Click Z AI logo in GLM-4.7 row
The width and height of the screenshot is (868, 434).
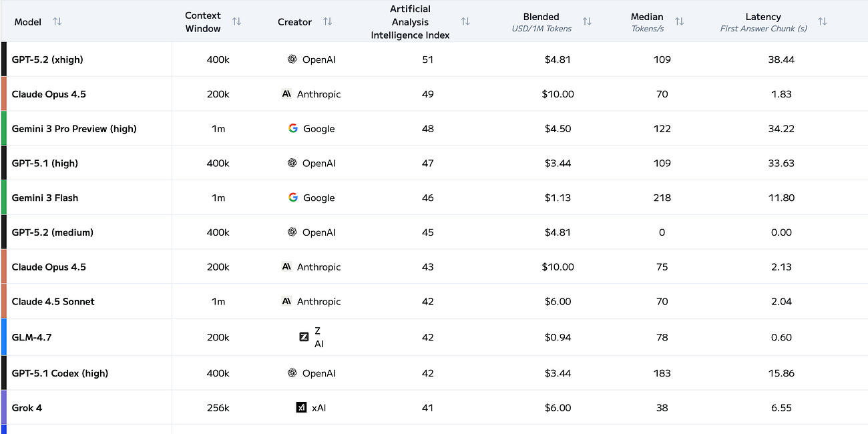(x=304, y=337)
